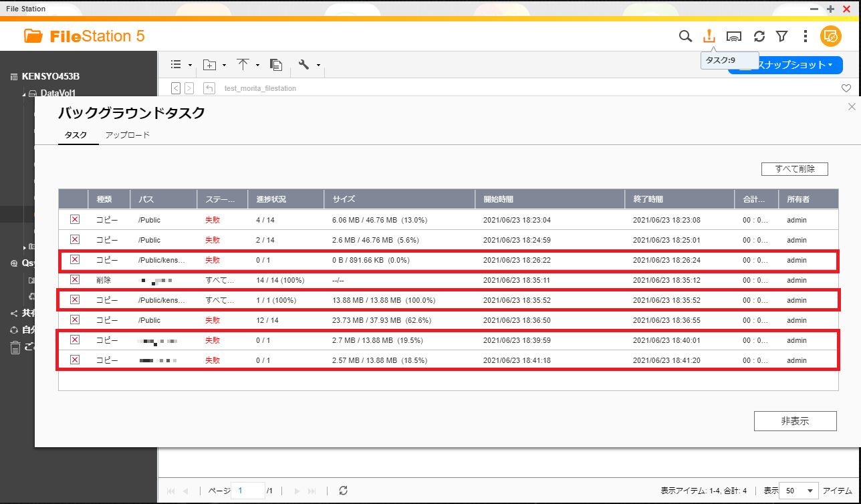
Task: Expand the wrench tools dropdown
Action: 309,65
